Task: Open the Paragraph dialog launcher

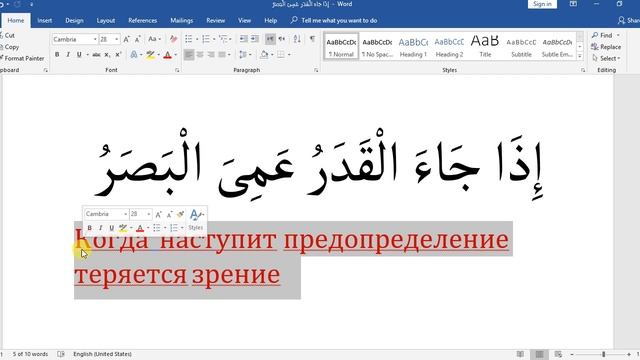Action: 316,70
